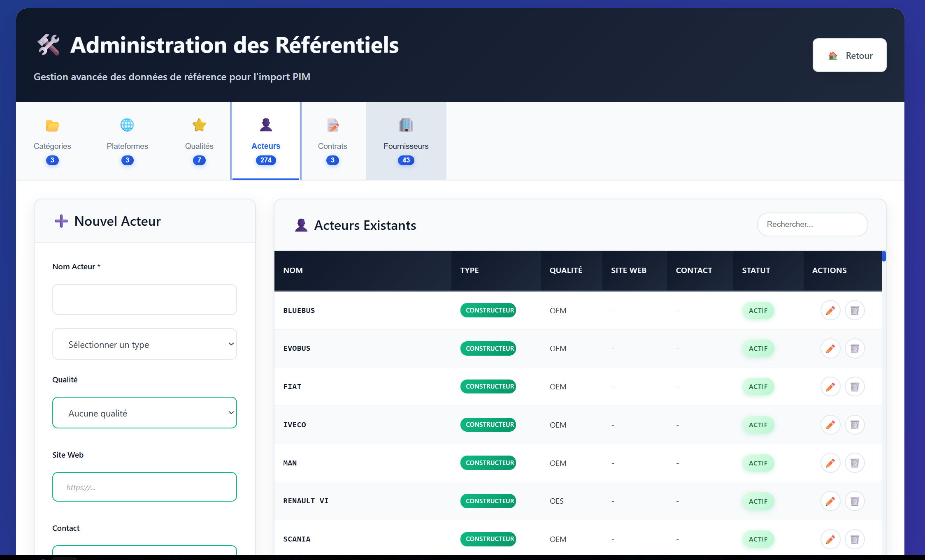
Task: Click the Rechercher search field
Action: [x=812, y=224]
